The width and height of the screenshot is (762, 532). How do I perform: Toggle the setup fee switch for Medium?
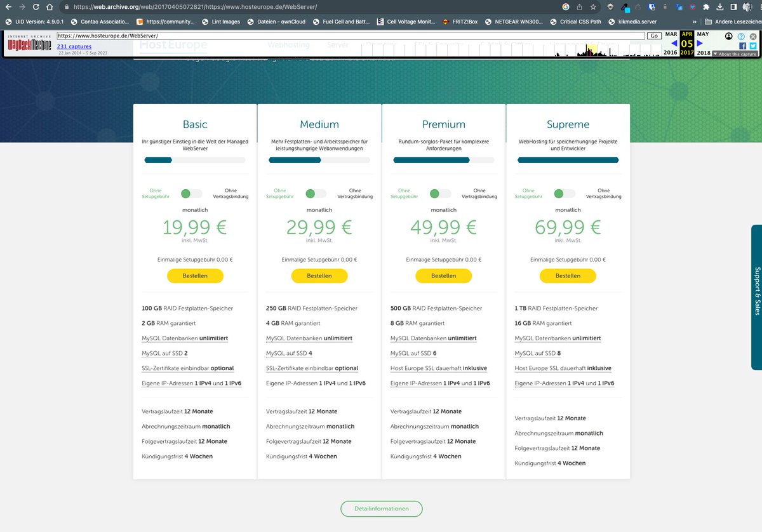316,194
